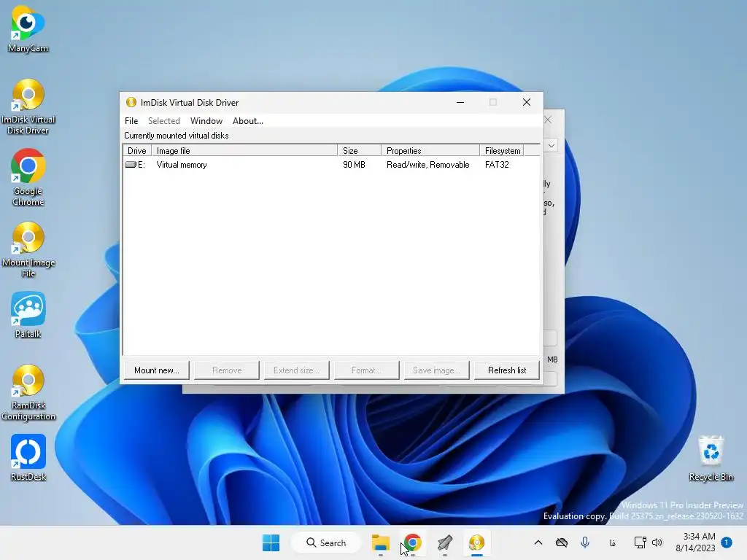The image size is (747, 560).
Task: Click the ImDisk icon on taskbar
Action: (x=476, y=542)
